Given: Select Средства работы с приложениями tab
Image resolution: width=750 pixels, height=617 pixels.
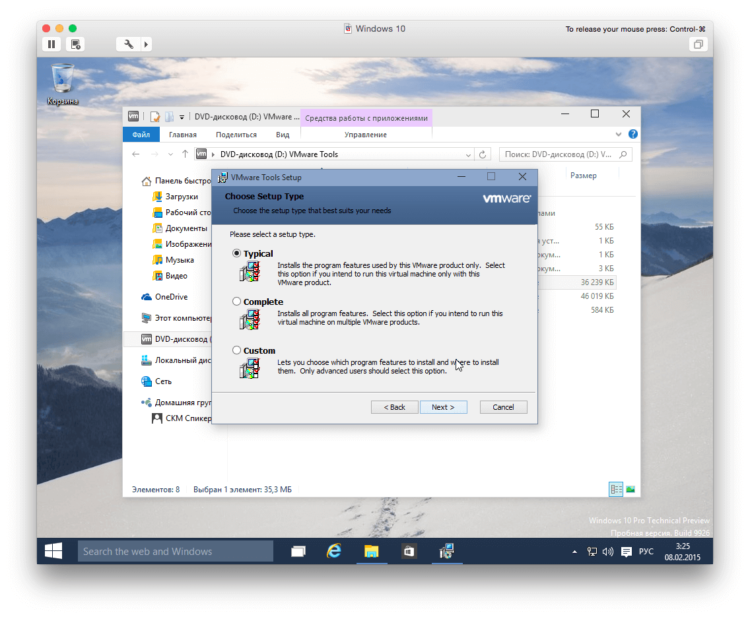Looking at the screenshot, I should coord(366,118).
